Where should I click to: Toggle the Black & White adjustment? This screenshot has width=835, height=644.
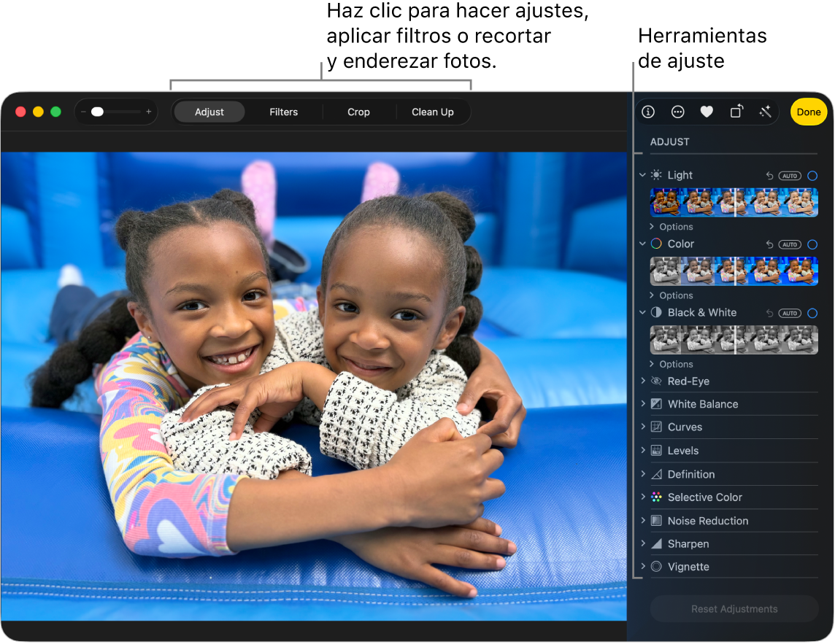coord(812,313)
